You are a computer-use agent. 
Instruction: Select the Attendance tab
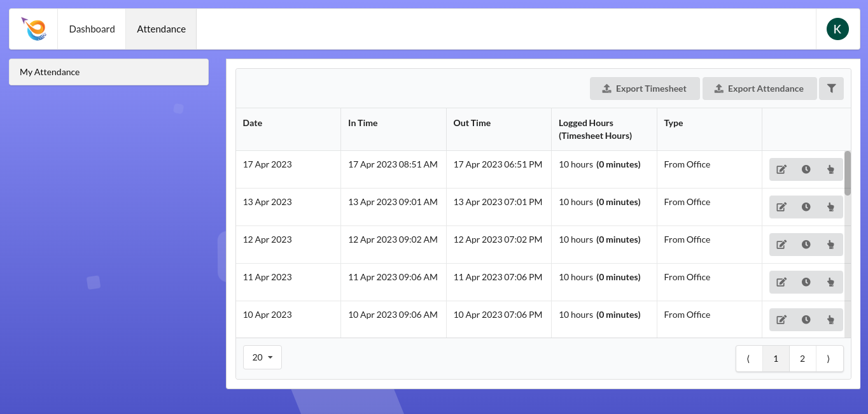pyautogui.click(x=161, y=29)
